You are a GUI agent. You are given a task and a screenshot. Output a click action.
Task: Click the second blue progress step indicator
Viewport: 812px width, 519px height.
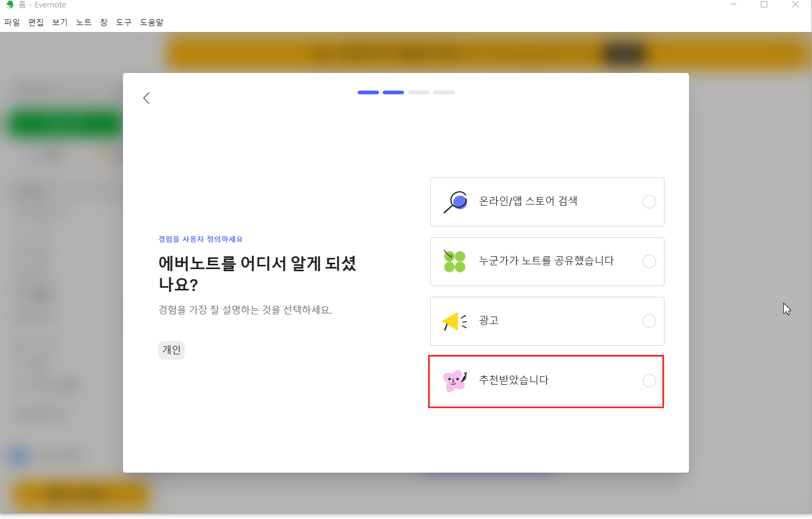pos(393,93)
